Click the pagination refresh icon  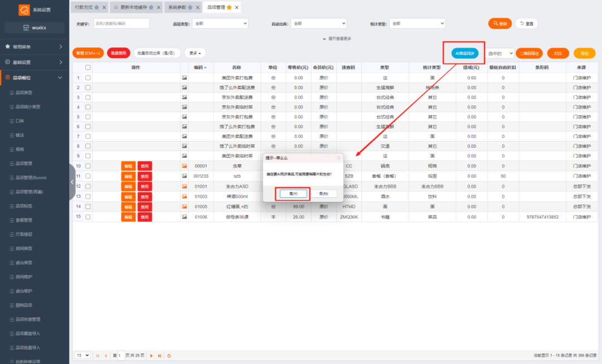[169, 355]
